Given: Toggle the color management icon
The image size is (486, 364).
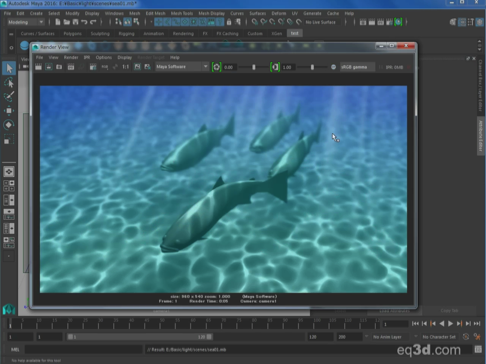Looking at the screenshot, I should click(333, 67).
